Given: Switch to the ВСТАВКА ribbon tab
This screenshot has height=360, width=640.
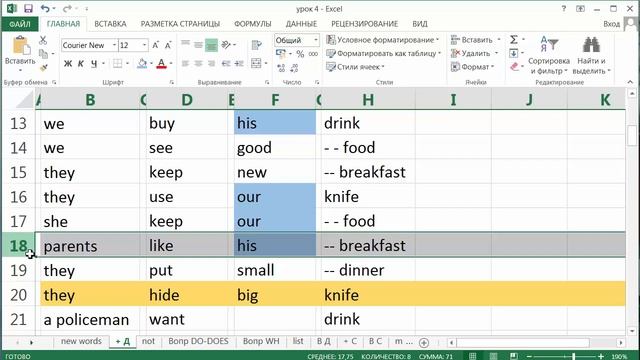Looking at the screenshot, I should point(110,24).
